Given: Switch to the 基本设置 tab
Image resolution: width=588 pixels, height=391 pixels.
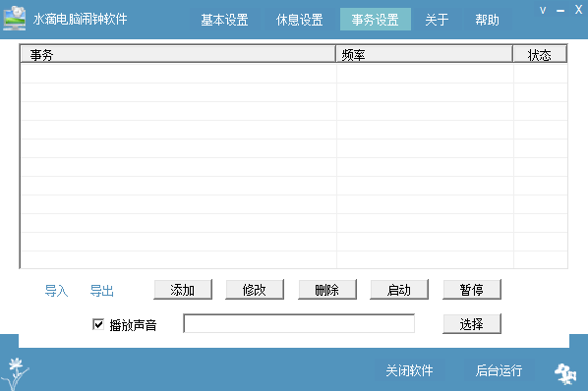Looking at the screenshot, I should tap(224, 20).
